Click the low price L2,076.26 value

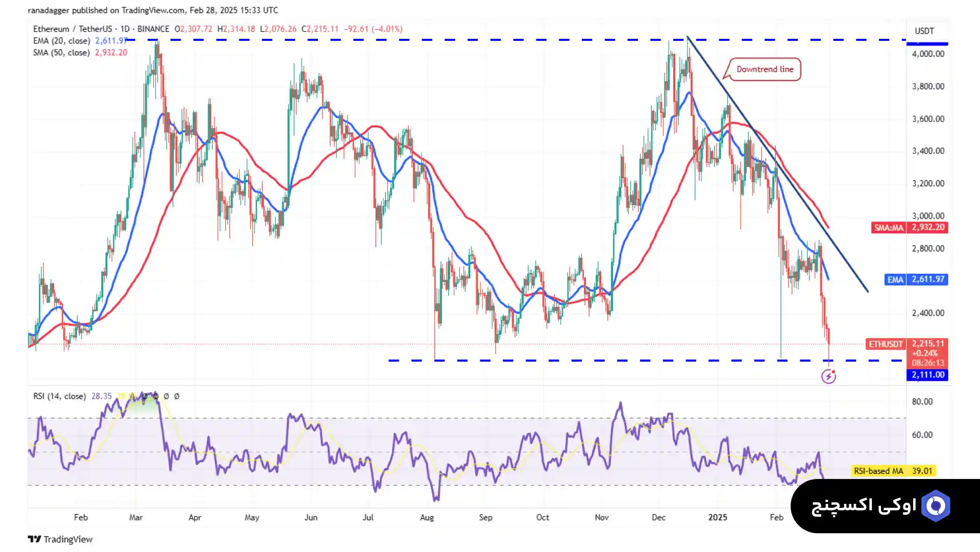[278, 29]
